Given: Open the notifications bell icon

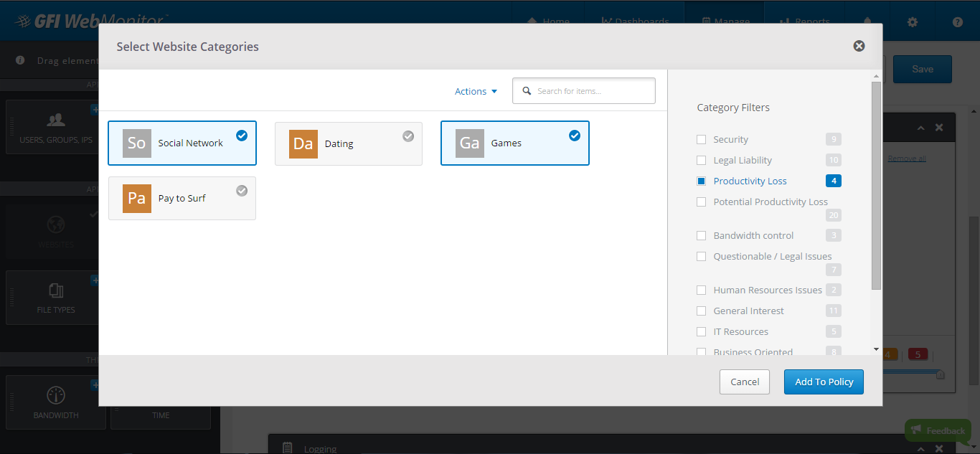Looking at the screenshot, I should click(x=867, y=22).
